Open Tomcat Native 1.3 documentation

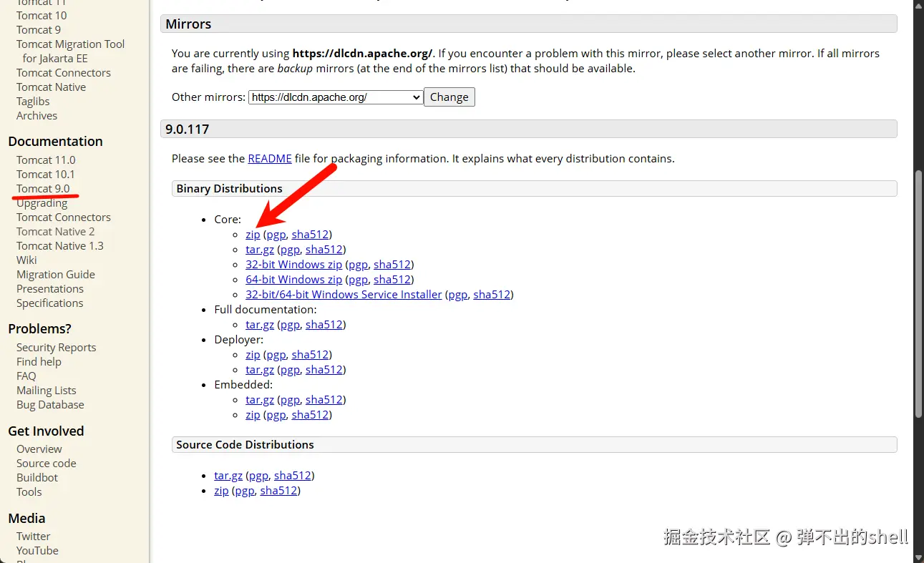[x=60, y=245]
